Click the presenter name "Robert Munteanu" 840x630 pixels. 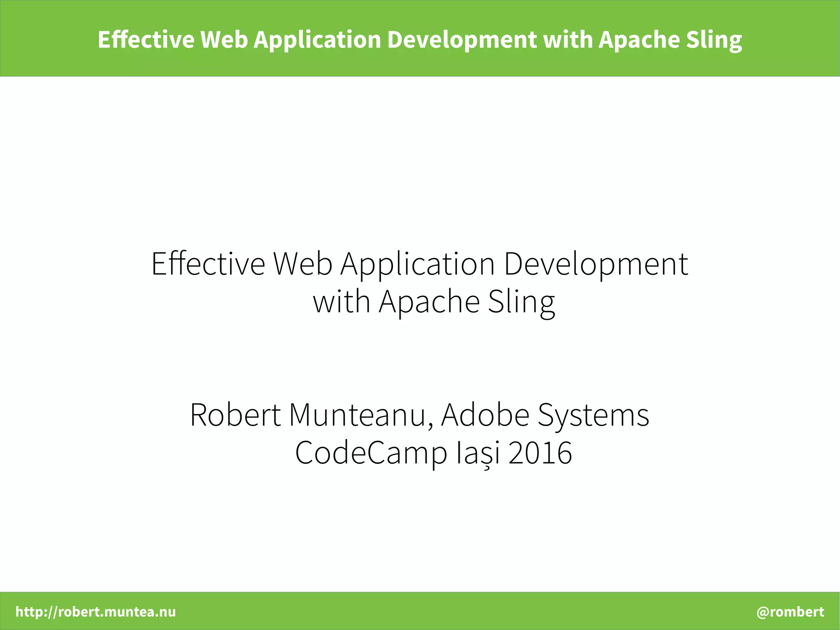coord(308,415)
